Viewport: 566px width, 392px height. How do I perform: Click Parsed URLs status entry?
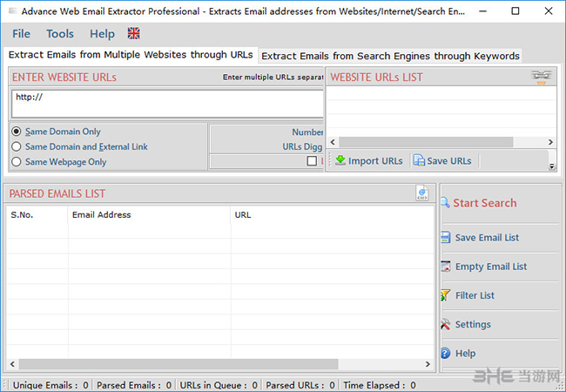pyautogui.click(x=300, y=385)
